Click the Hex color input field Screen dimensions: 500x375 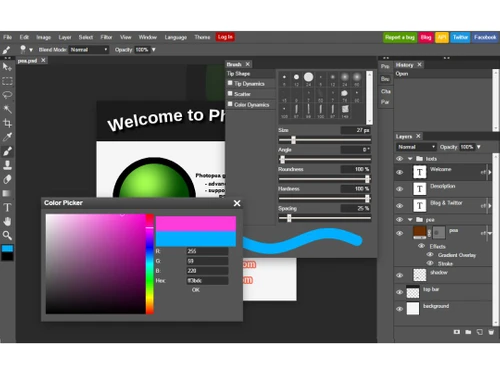[207, 281]
